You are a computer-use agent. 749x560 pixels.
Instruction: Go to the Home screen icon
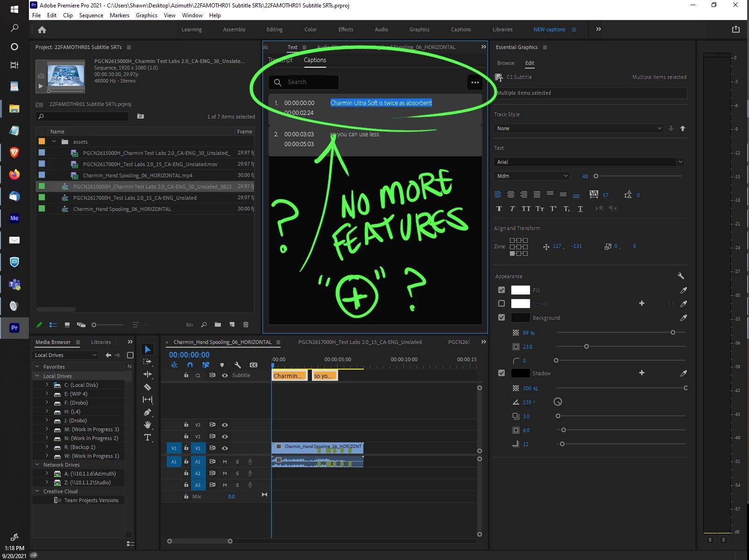(42, 30)
